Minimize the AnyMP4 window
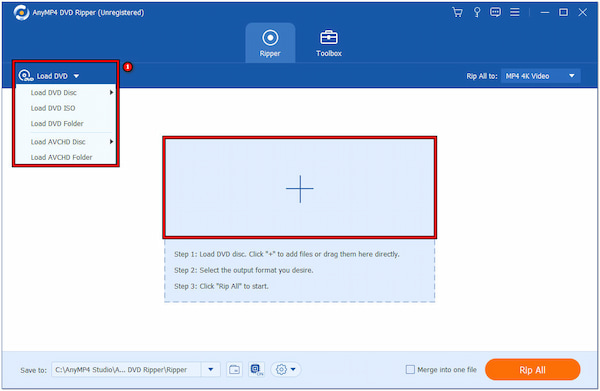 (545, 12)
